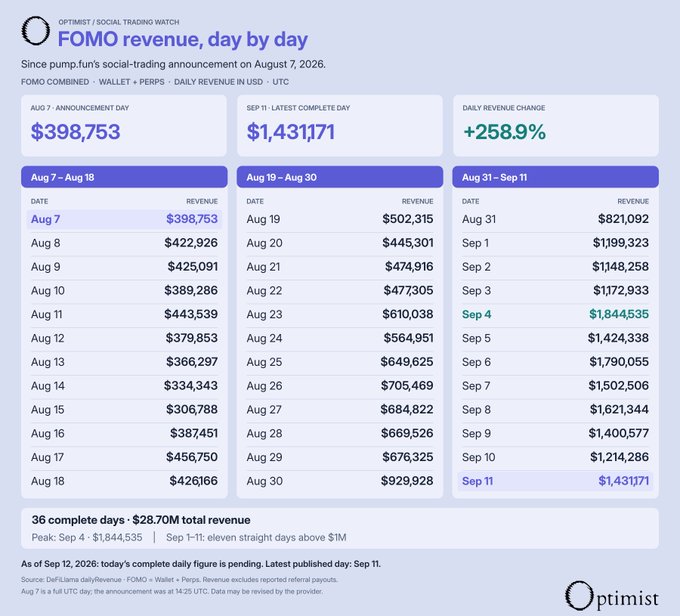Click the Aug 7 Announcement Day card value $398,753
Viewport: 680px width, 616px height.
click(x=75, y=132)
